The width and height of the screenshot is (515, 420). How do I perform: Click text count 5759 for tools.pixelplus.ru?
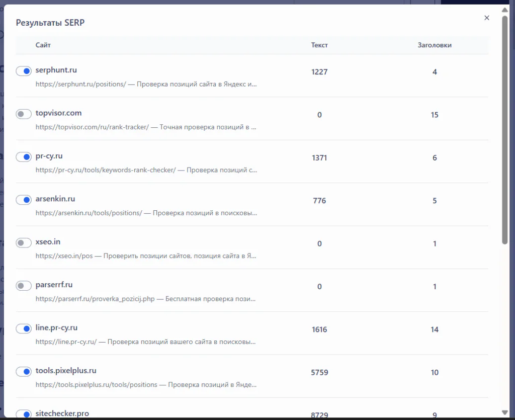[319, 372]
